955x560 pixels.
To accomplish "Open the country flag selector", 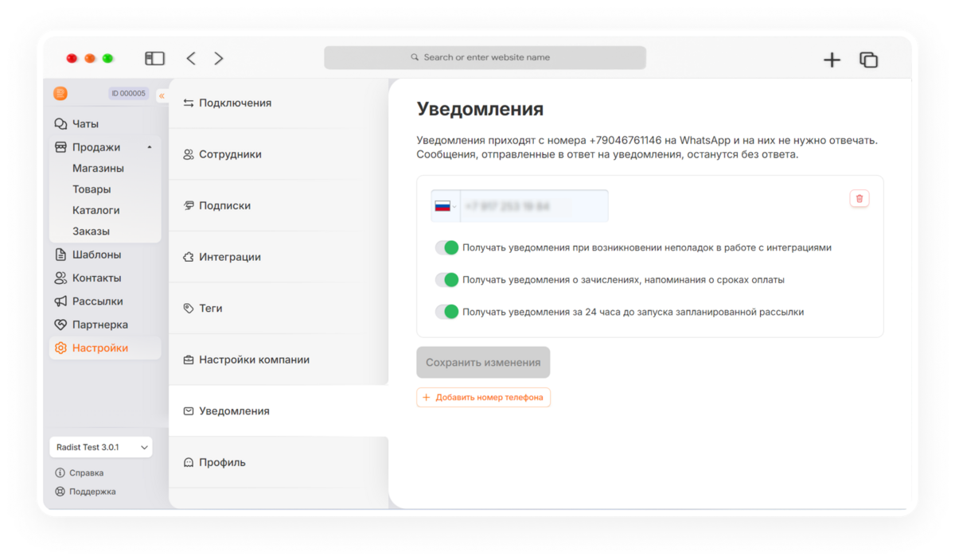I will pos(445,206).
